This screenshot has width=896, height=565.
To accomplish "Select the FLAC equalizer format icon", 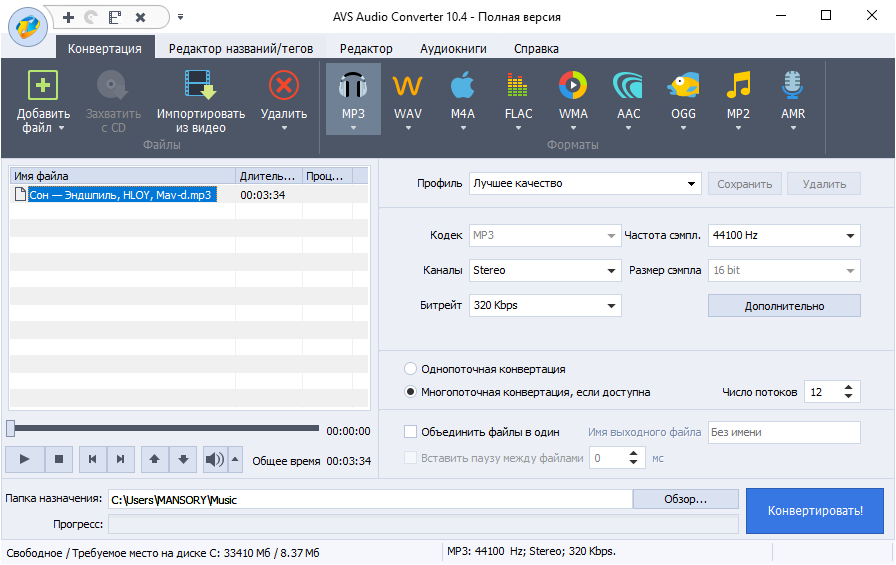I will coord(518,86).
